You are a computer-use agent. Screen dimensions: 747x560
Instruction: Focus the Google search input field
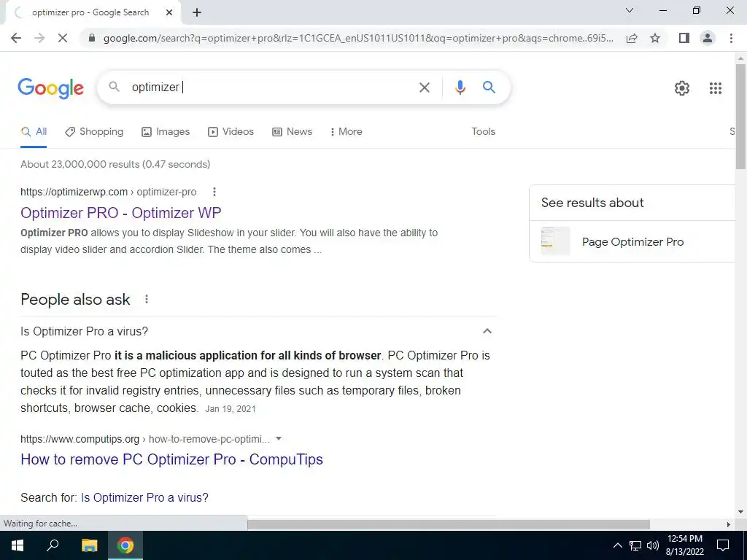(x=271, y=87)
